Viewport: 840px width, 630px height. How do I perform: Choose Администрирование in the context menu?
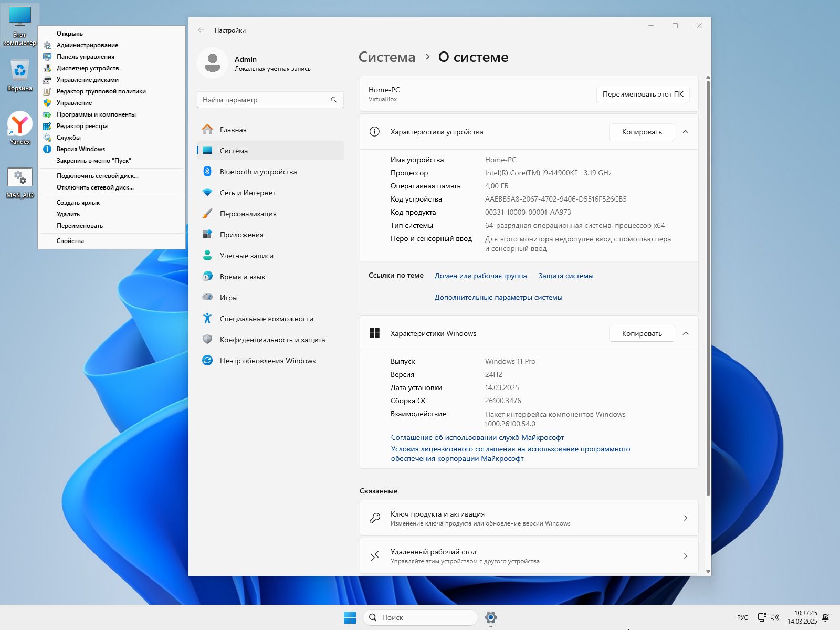[112, 45]
